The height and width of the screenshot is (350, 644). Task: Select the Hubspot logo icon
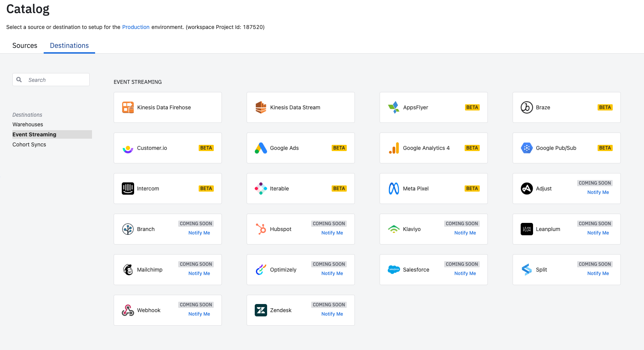click(x=261, y=229)
